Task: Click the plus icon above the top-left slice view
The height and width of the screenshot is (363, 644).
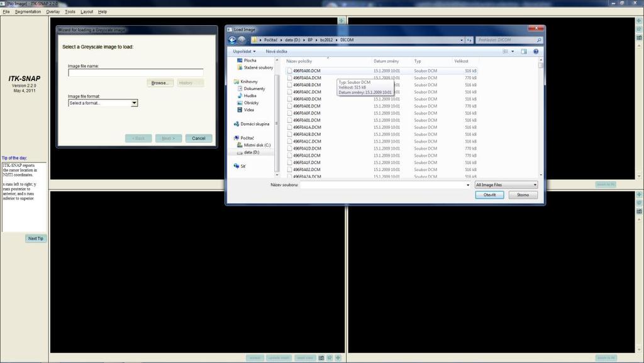Action: (x=341, y=21)
